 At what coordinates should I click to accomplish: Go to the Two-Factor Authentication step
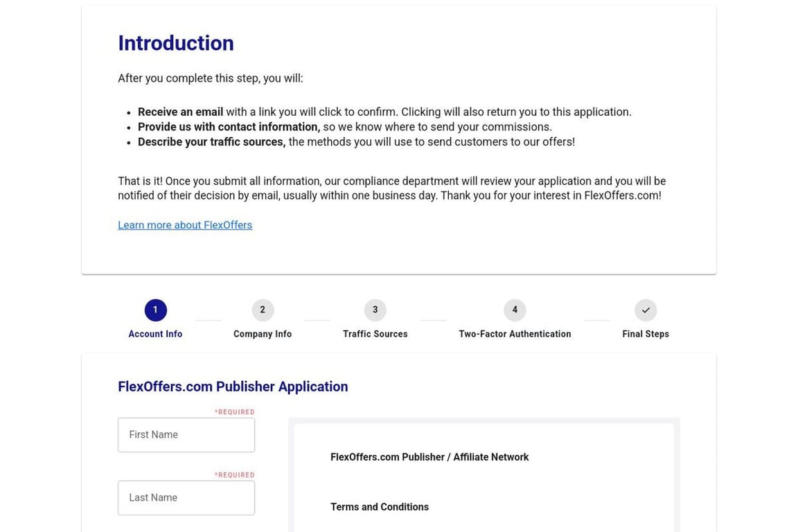(515, 333)
